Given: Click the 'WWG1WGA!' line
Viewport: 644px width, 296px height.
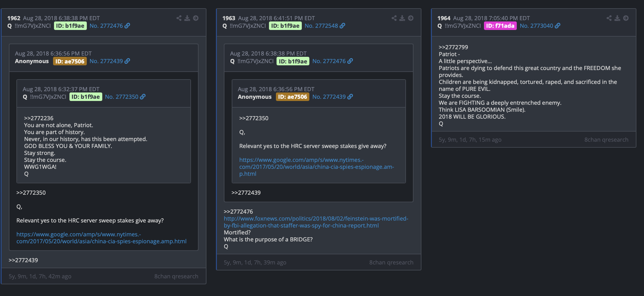Looking at the screenshot, I should [40, 167].
